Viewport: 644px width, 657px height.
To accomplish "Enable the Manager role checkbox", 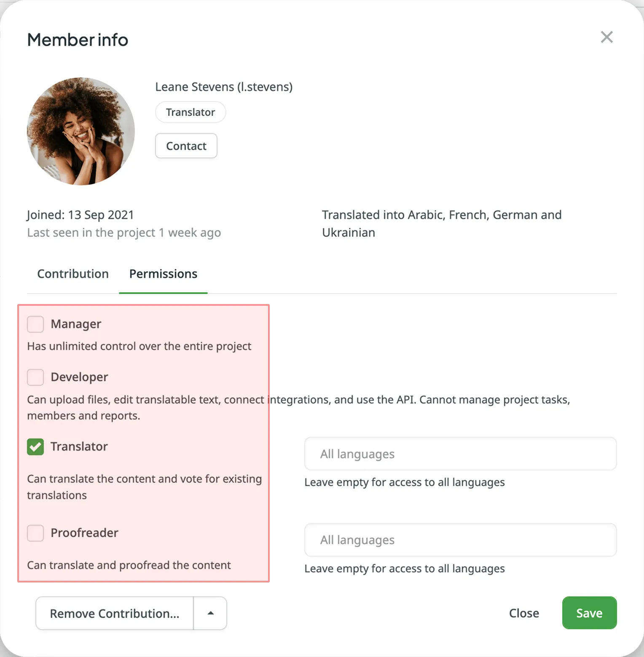I will [35, 324].
